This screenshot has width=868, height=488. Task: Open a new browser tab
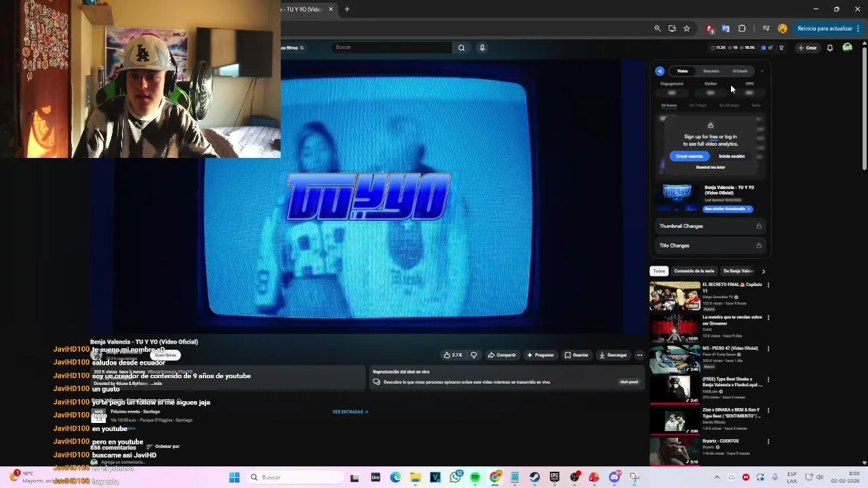point(347,9)
